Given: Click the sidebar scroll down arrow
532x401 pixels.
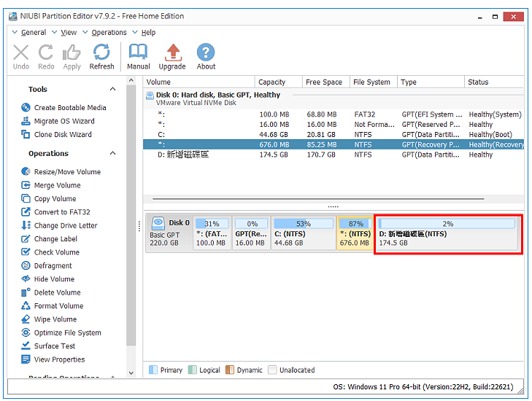Looking at the screenshot, I should click(x=131, y=373).
